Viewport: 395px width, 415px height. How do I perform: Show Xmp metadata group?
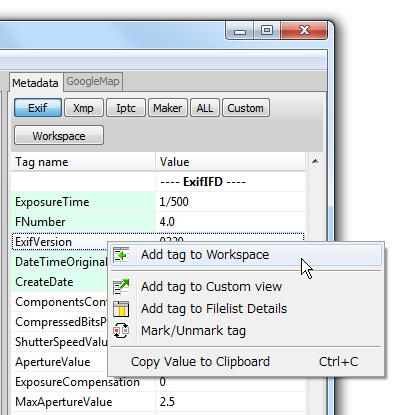pyautogui.click(x=83, y=108)
